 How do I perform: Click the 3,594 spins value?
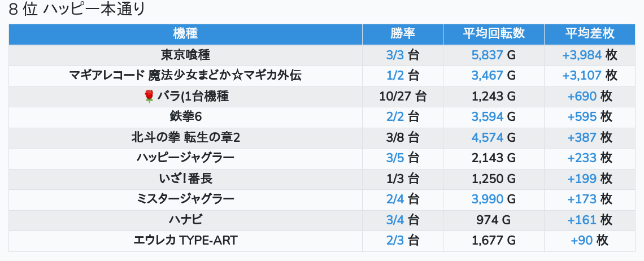pyautogui.click(x=486, y=117)
